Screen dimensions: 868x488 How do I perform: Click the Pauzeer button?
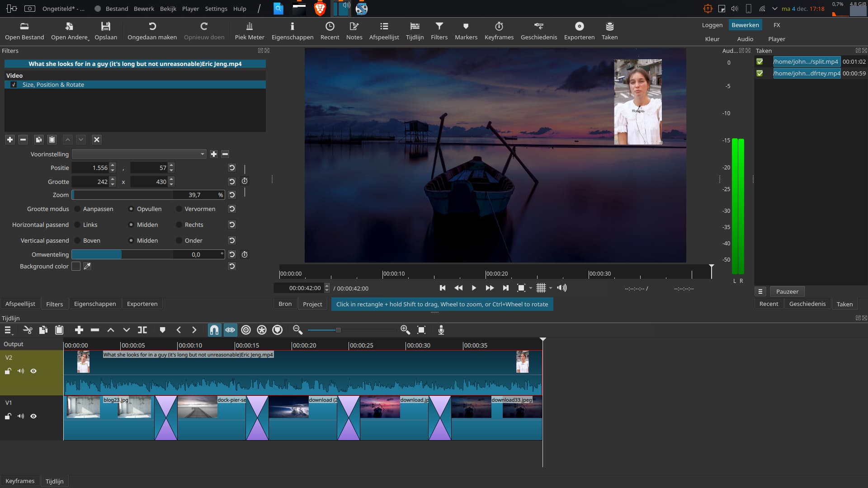[x=787, y=292]
